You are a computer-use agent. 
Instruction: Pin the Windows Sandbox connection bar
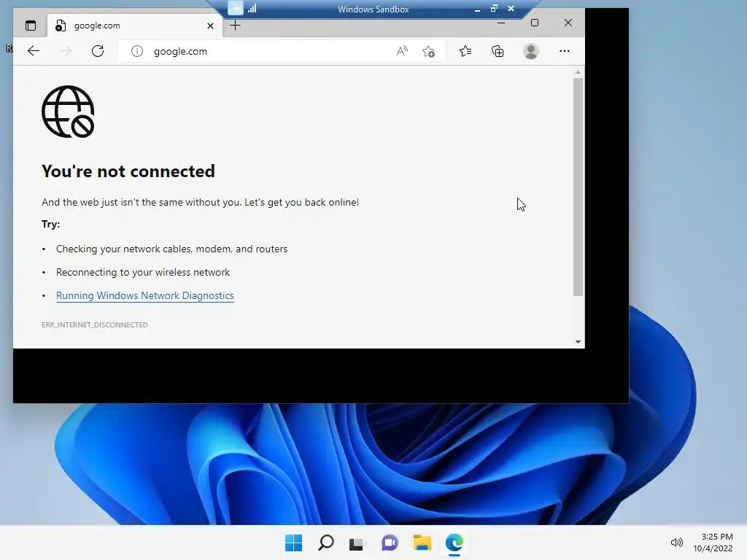pyautogui.click(x=236, y=8)
